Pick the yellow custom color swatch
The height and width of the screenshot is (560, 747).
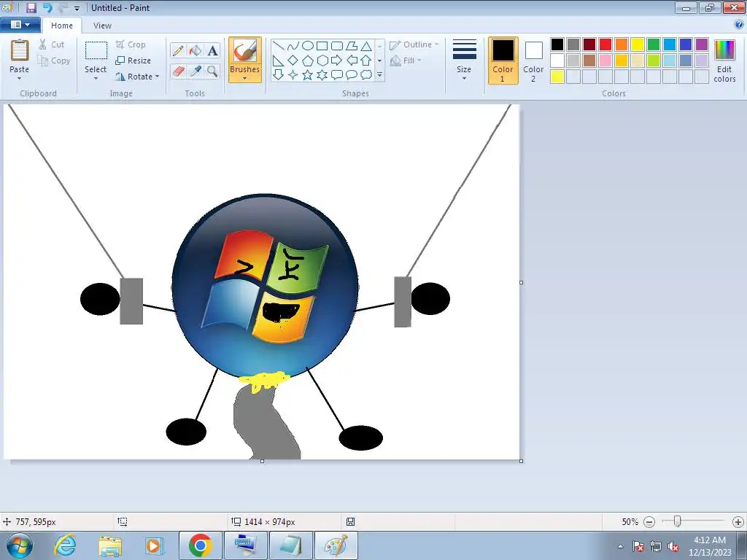coord(557,77)
